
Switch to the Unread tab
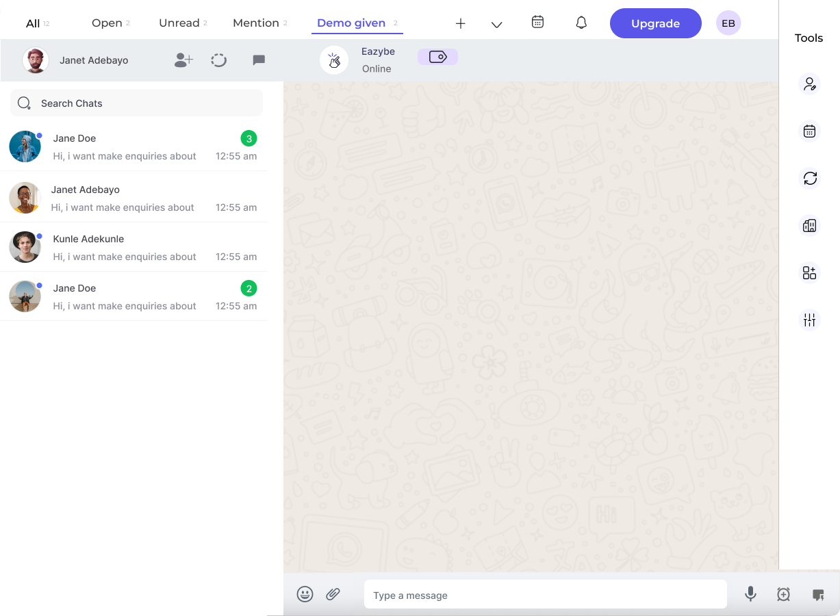[x=179, y=22]
